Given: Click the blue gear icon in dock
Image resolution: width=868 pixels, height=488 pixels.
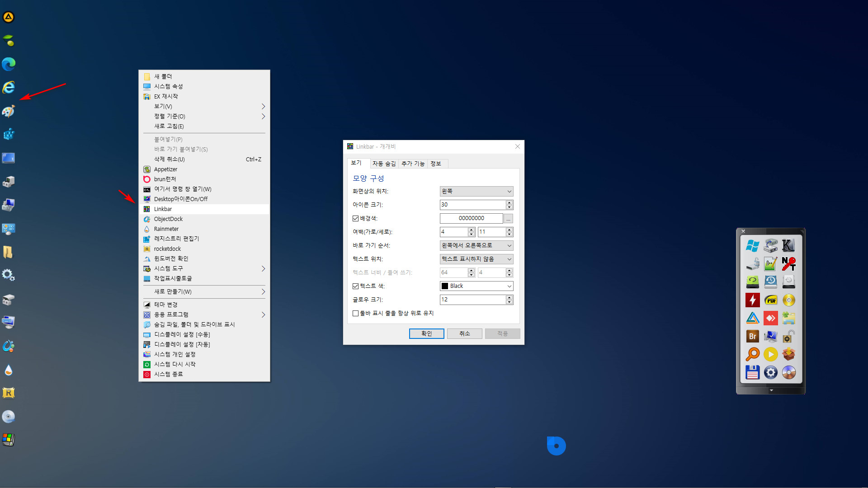Looking at the screenshot, I should point(771,372).
